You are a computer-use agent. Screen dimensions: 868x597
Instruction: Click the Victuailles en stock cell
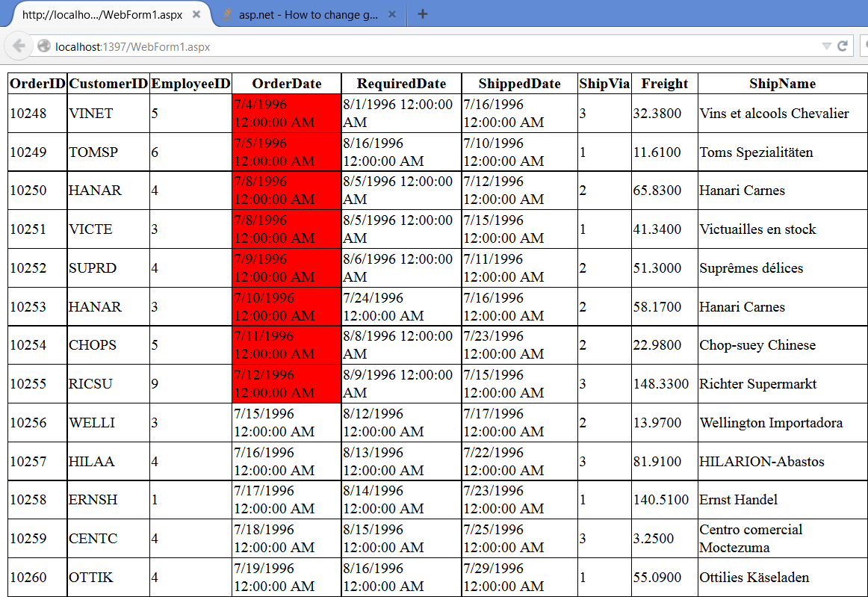783,229
